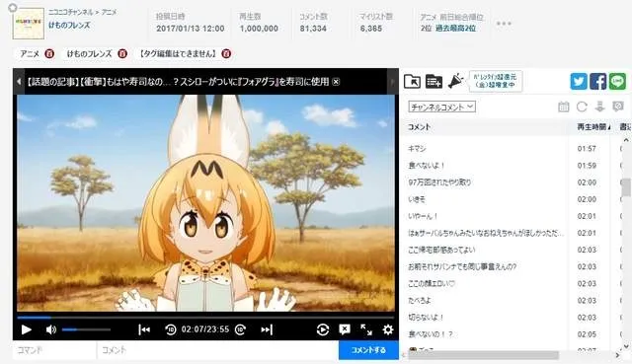The image size is (632, 364).
Task: Open player settings gear
Action: tap(388, 329)
